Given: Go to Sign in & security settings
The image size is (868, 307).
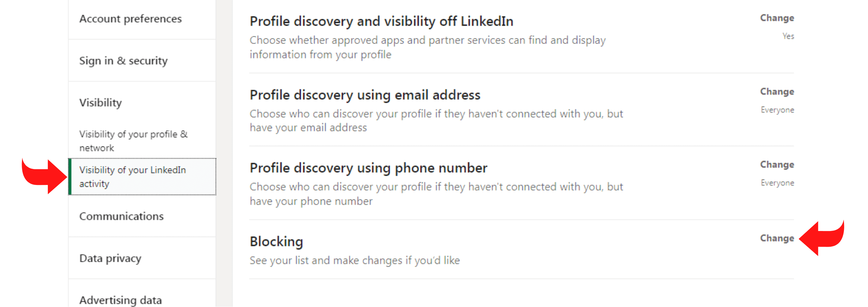Looking at the screenshot, I should click(123, 61).
